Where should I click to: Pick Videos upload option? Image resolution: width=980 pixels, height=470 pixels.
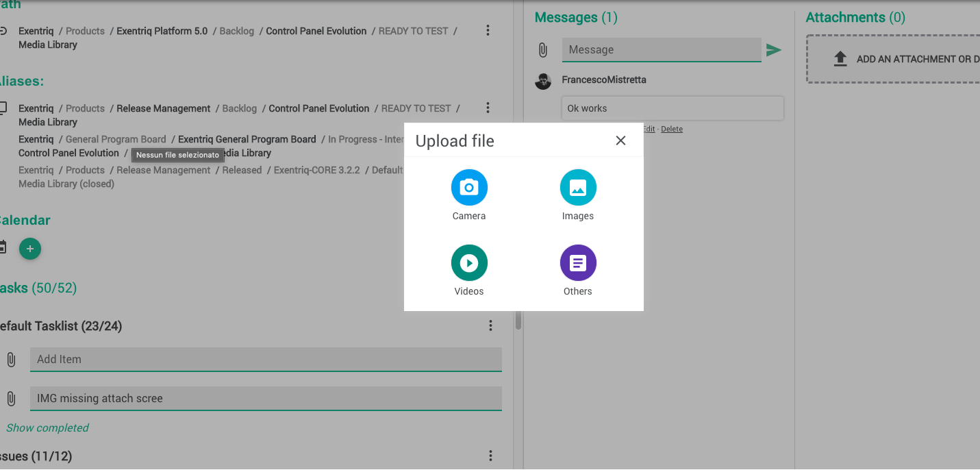click(469, 263)
